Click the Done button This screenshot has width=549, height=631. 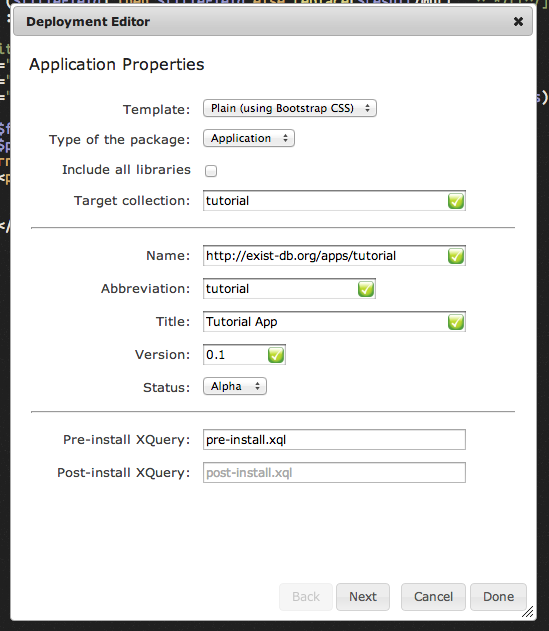(498, 597)
